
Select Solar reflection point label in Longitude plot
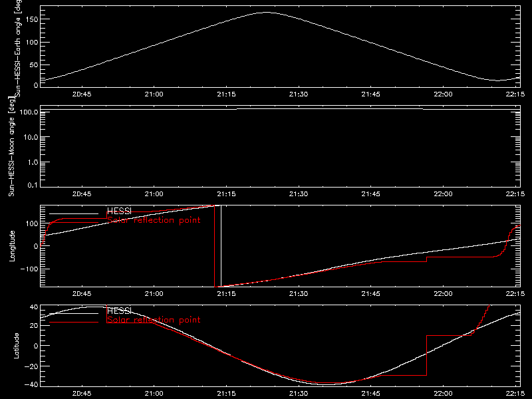tap(154, 220)
